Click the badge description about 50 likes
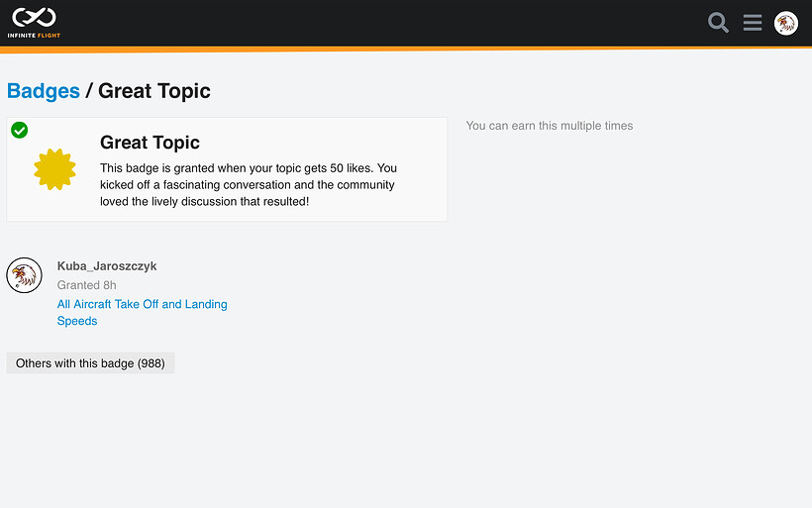Screen dimensions: 812x508 point(249,185)
